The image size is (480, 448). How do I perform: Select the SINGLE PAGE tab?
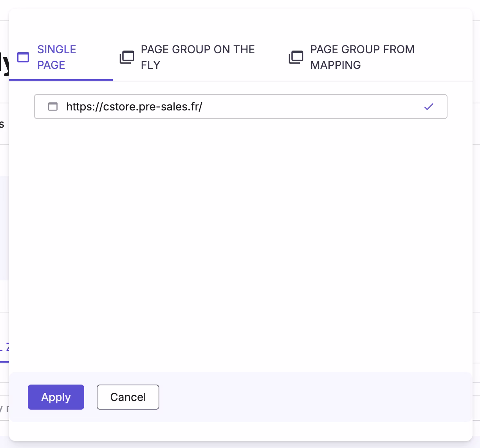57,57
